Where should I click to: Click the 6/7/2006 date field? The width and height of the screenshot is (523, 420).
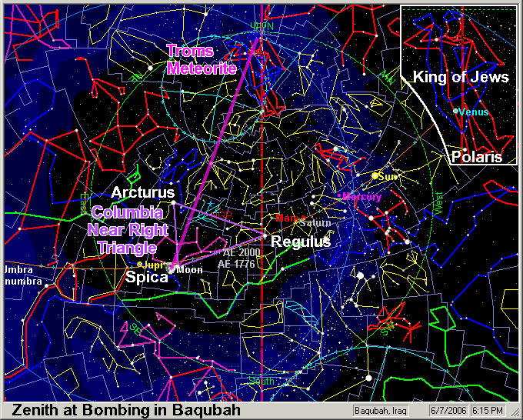point(445,411)
